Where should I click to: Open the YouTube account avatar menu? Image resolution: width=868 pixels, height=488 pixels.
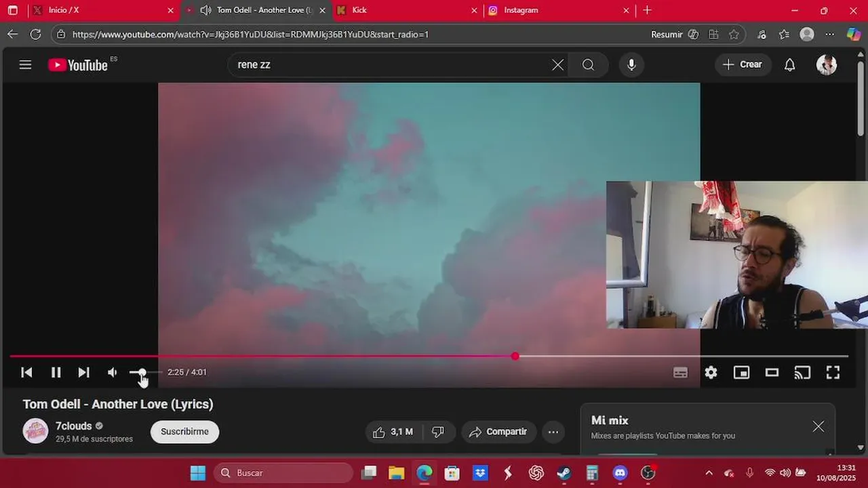(826, 65)
